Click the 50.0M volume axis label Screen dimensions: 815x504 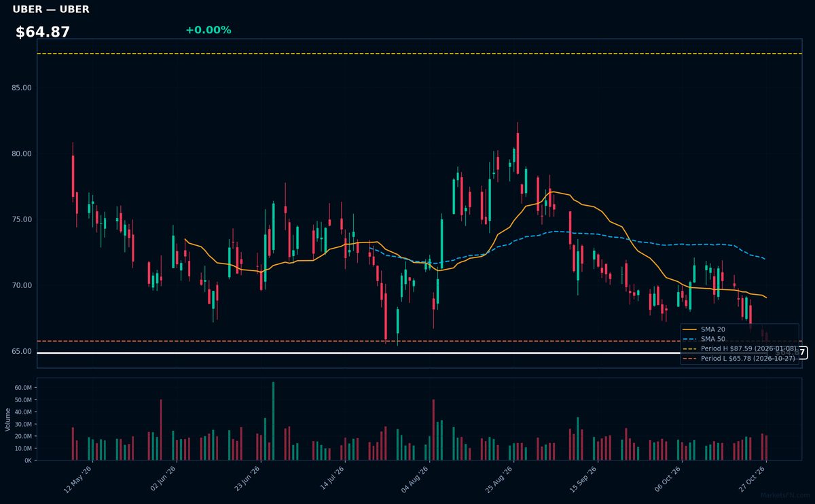click(x=23, y=399)
